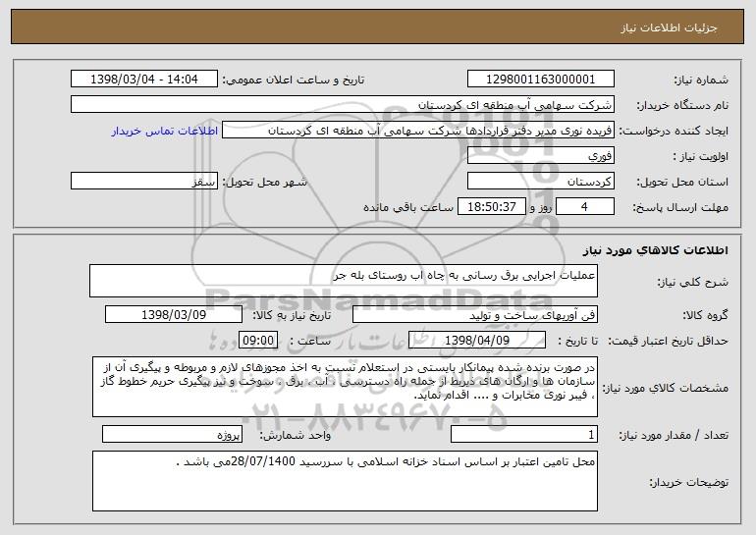Click the buyer organization name field
The height and width of the screenshot is (535, 756).
tap(343, 105)
